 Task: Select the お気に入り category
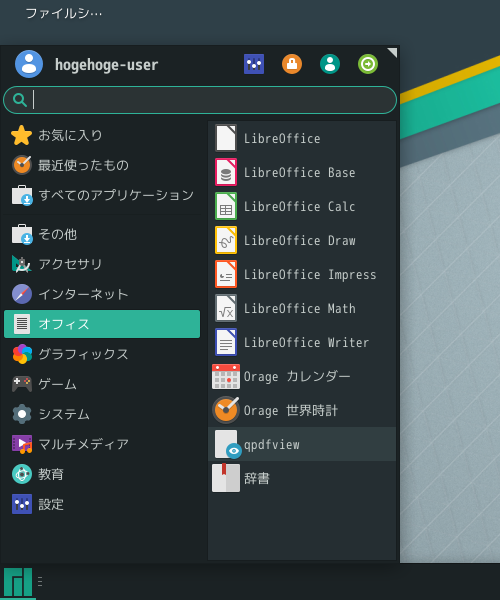point(102,135)
